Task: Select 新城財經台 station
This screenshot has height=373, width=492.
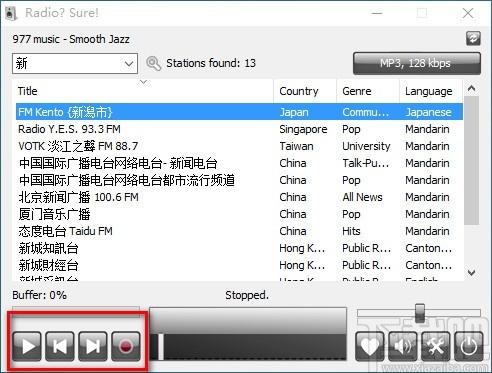Action: pos(239,265)
